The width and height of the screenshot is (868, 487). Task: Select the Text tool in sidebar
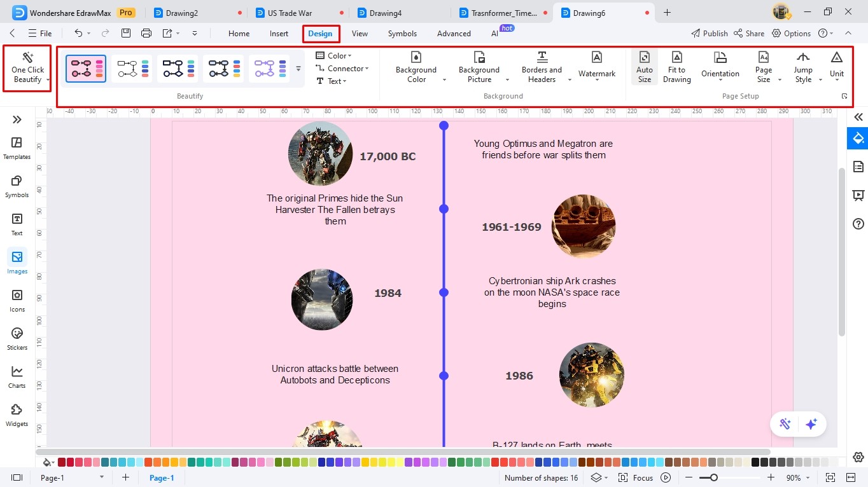coord(17,224)
